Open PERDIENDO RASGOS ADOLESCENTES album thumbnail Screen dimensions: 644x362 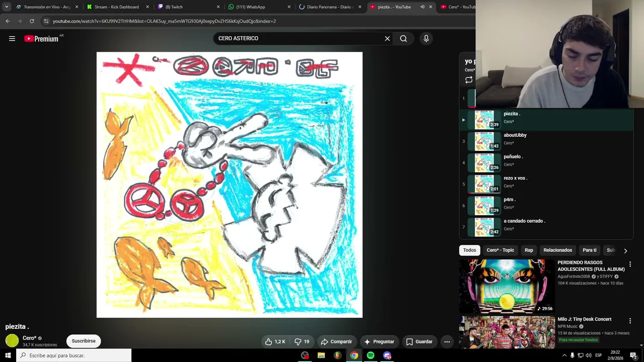[x=507, y=286]
